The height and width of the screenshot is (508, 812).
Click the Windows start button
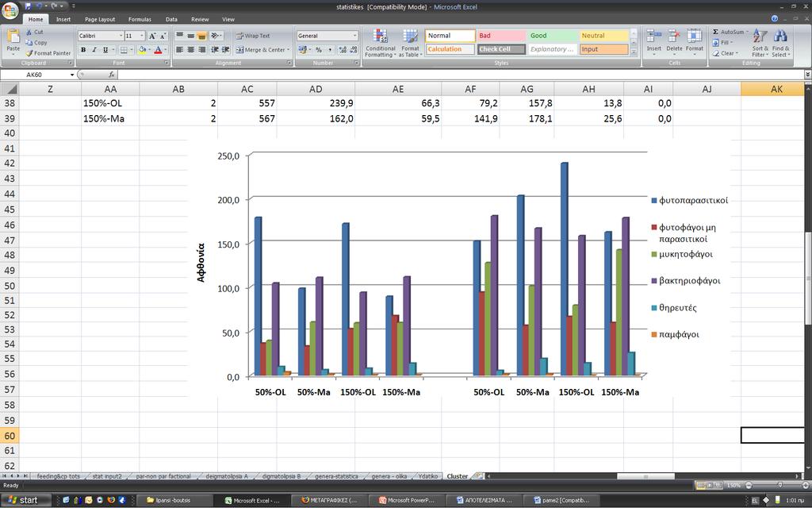(26, 500)
